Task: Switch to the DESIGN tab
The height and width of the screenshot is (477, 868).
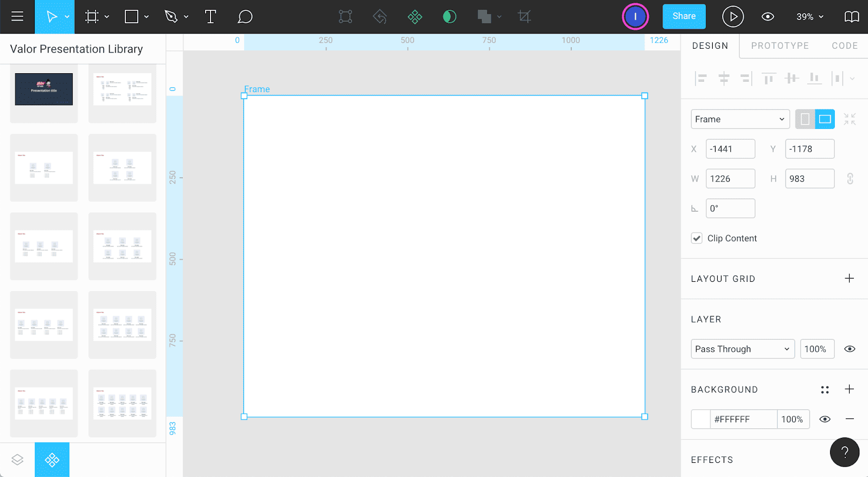Action: pyautogui.click(x=710, y=46)
